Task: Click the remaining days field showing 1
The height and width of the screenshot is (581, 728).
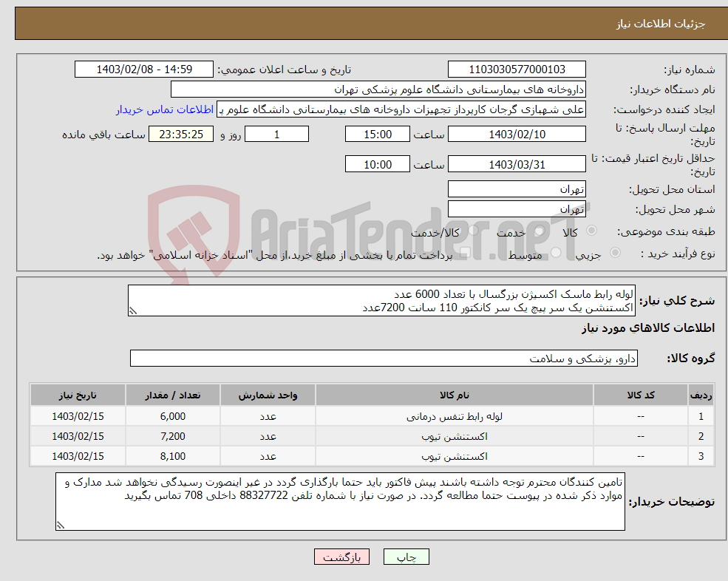Action: coord(276,135)
